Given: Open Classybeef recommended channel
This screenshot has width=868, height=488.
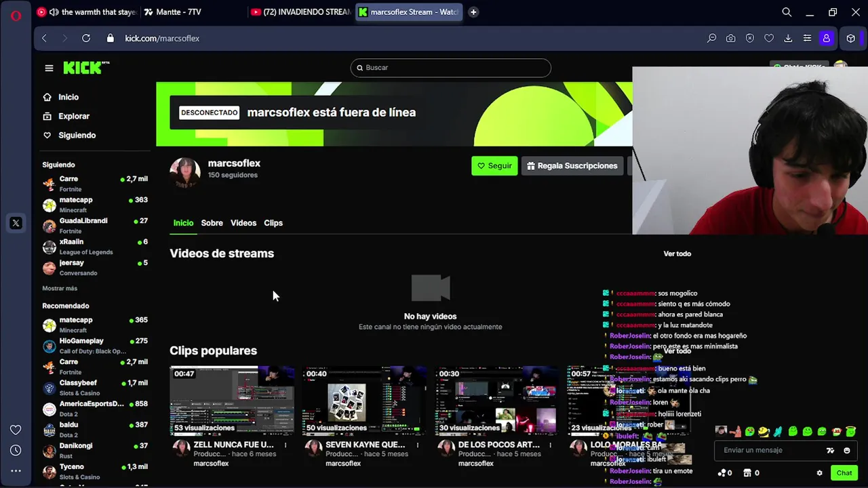Looking at the screenshot, I should pos(95,388).
